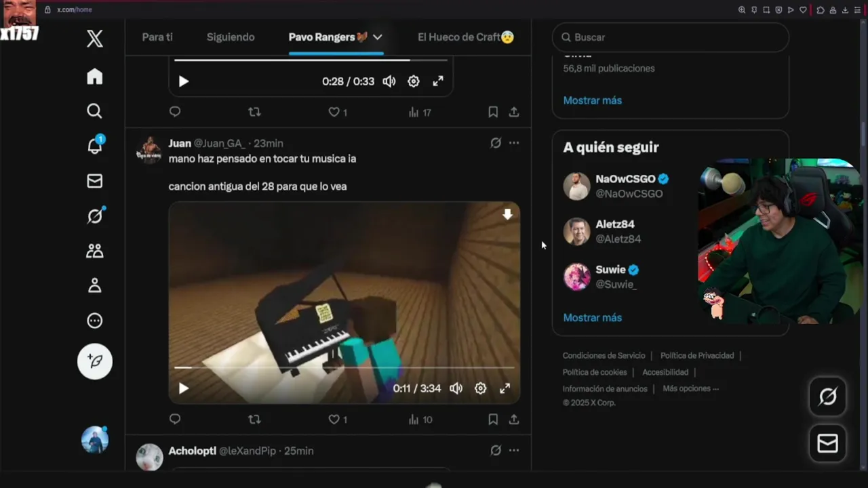This screenshot has height=488, width=868.
Task: Open more menu on Acholoptl's post
Action: [x=514, y=451]
